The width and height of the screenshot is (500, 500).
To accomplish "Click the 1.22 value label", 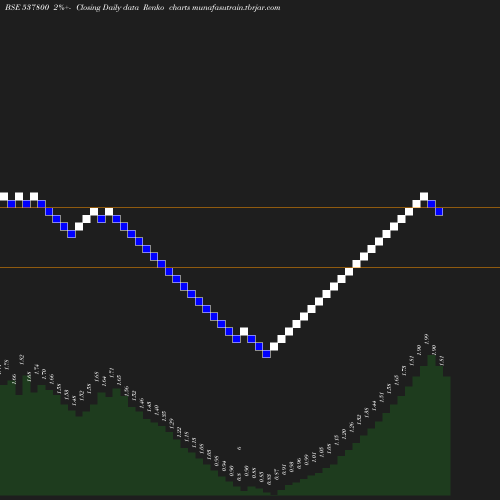I will pos(179,432).
